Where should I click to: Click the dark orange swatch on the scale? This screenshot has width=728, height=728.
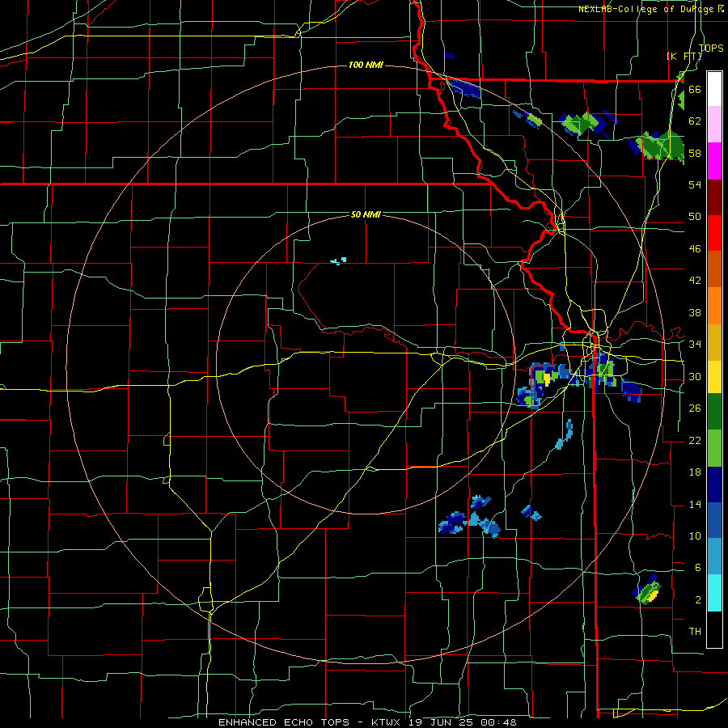point(714,269)
